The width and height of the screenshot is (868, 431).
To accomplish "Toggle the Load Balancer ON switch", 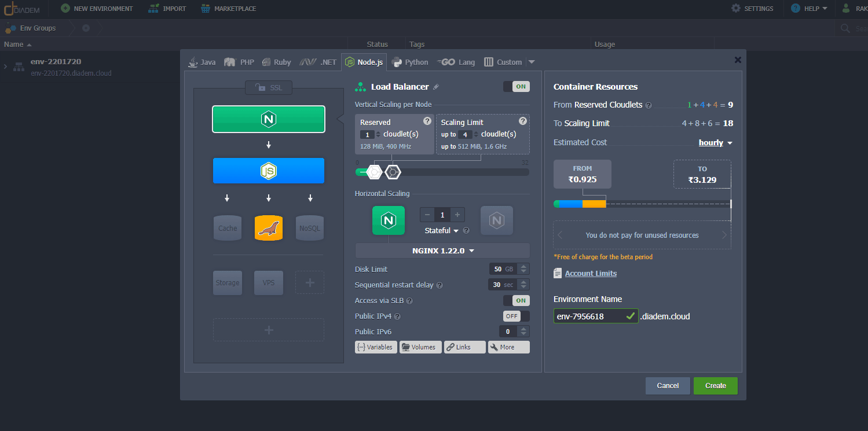I will coord(517,87).
